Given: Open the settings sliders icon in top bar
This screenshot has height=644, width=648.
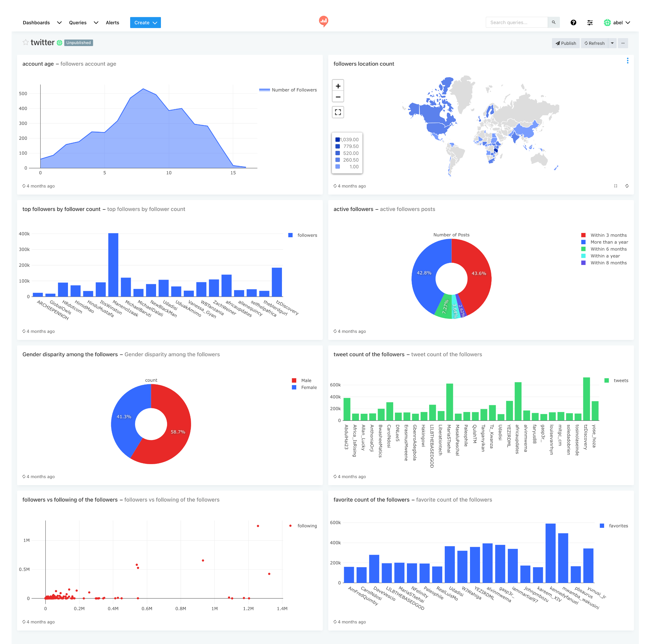Looking at the screenshot, I should point(590,22).
